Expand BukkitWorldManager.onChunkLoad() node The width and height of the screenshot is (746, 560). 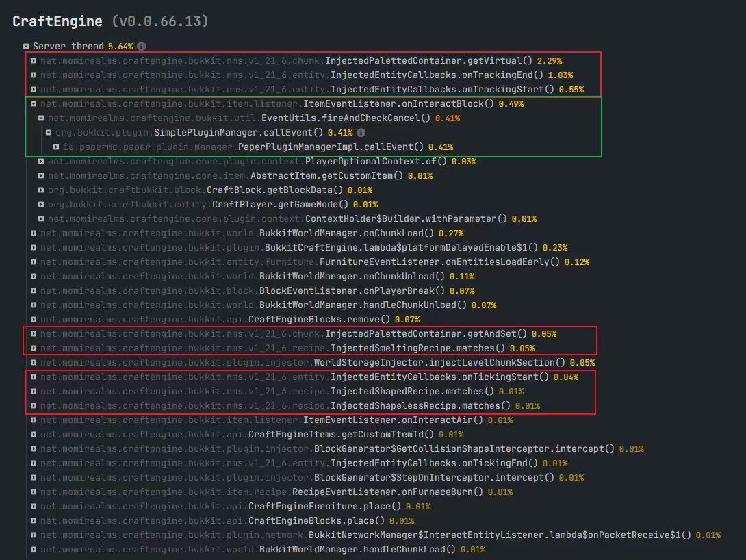(34, 233)
